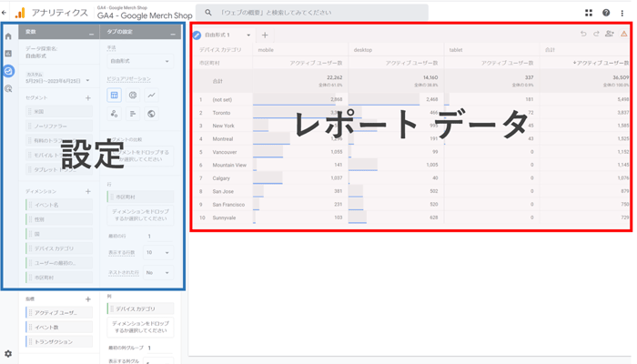Open Advertising in the left navigation
Screen dimensions: 637x364
click(x=8, y=88)
